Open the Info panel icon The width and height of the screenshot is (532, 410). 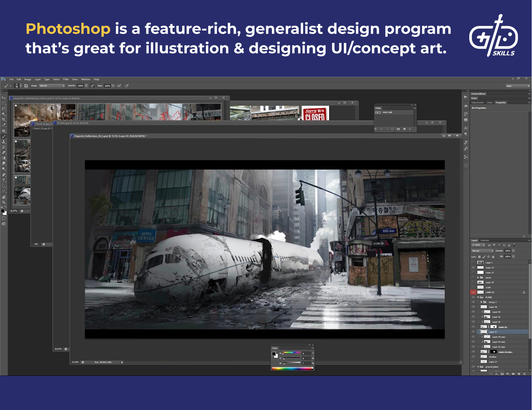pos(466,120)
